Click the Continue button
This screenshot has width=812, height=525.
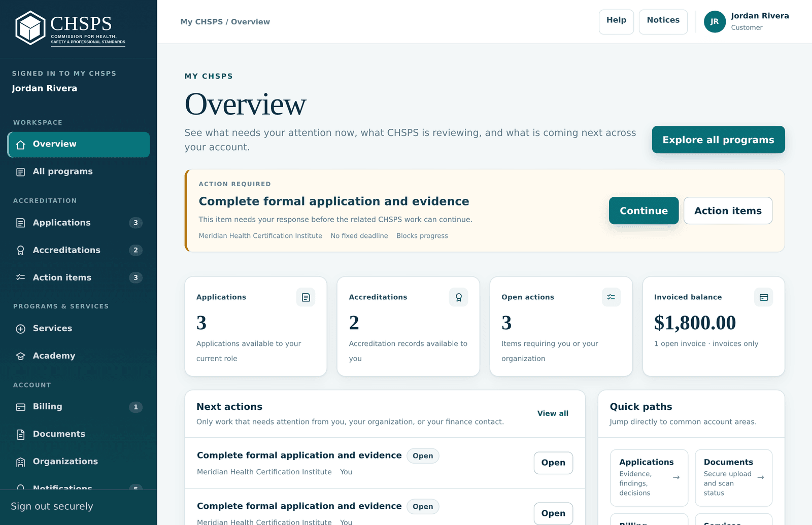click(x=644, y=211)
